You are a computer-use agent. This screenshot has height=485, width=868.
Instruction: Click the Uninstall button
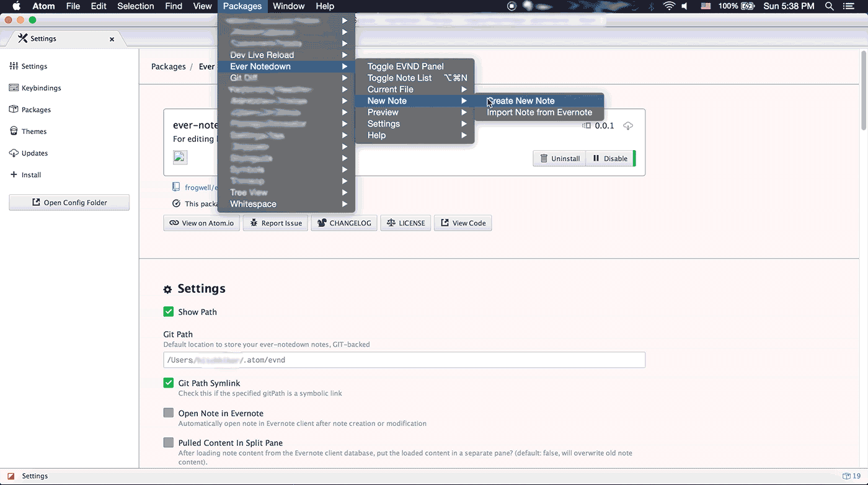[559, 158]
